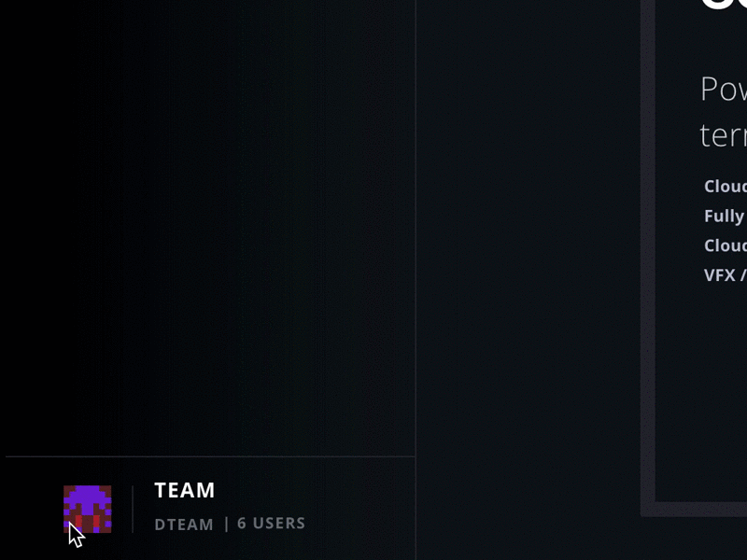Click the thin separator beside the avatar
Screen dimensions: 747x560
(x=133, y=509)
